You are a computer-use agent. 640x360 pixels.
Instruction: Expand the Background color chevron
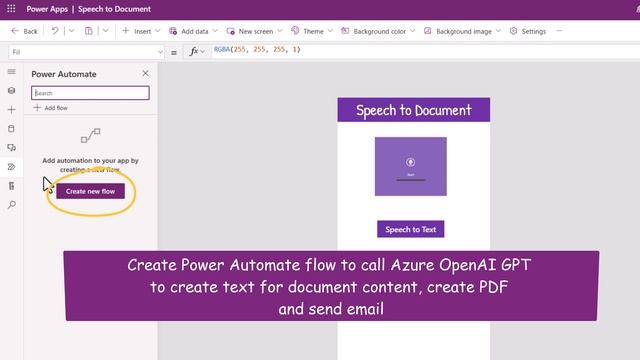[x=413, y=31]
